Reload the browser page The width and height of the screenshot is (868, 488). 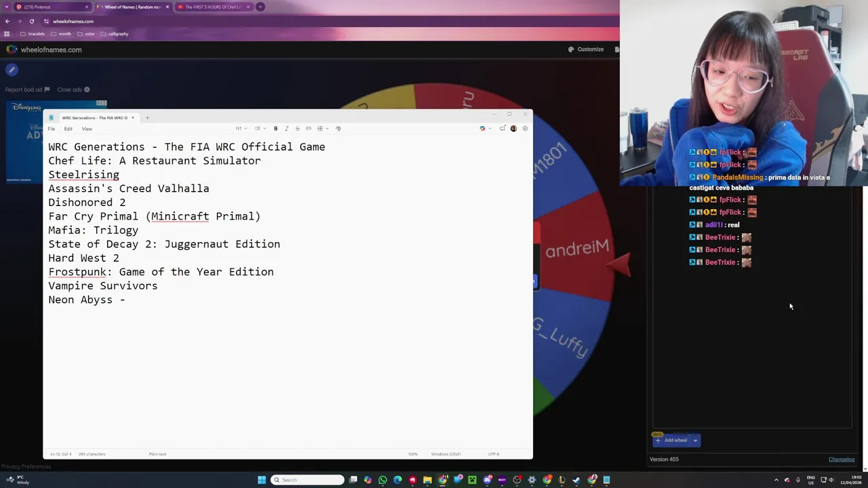[32, 21]
